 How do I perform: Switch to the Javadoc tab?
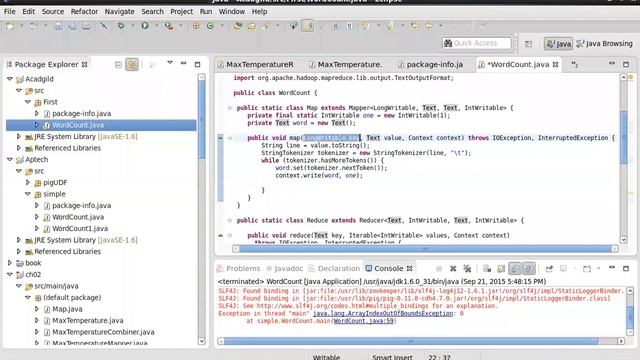coord(284,269)
